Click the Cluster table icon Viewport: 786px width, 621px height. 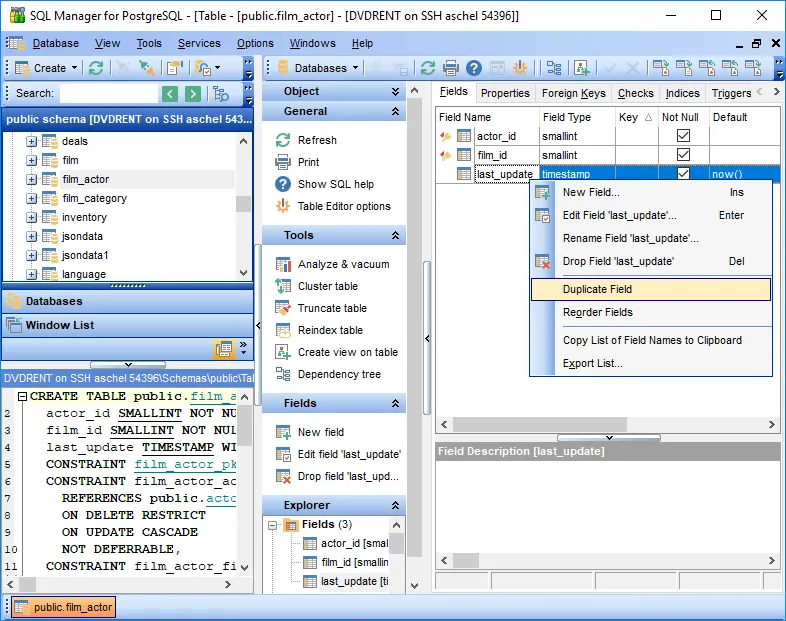[x=283, y=286]
